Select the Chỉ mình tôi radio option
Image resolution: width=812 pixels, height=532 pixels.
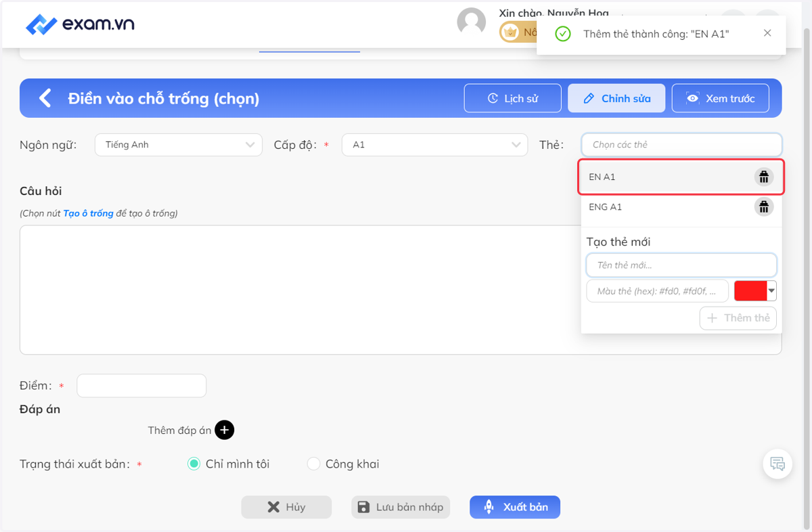[194, 464]
